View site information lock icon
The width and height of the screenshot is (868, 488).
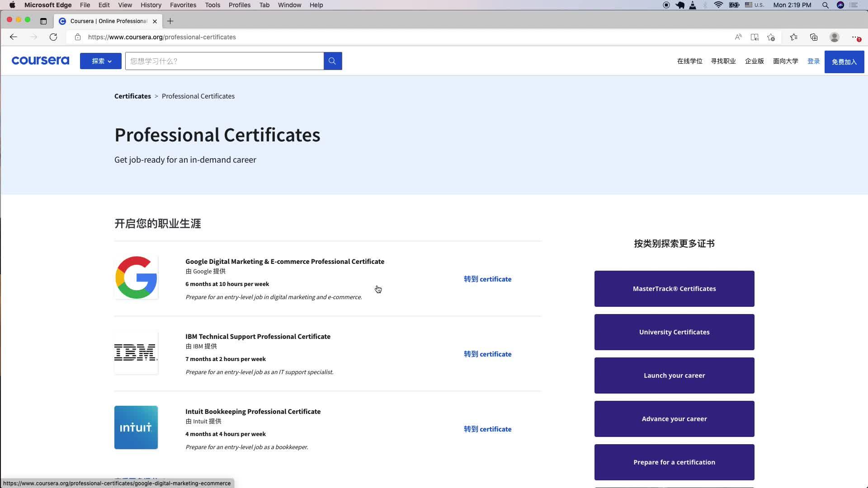click(x=78, y=37)
